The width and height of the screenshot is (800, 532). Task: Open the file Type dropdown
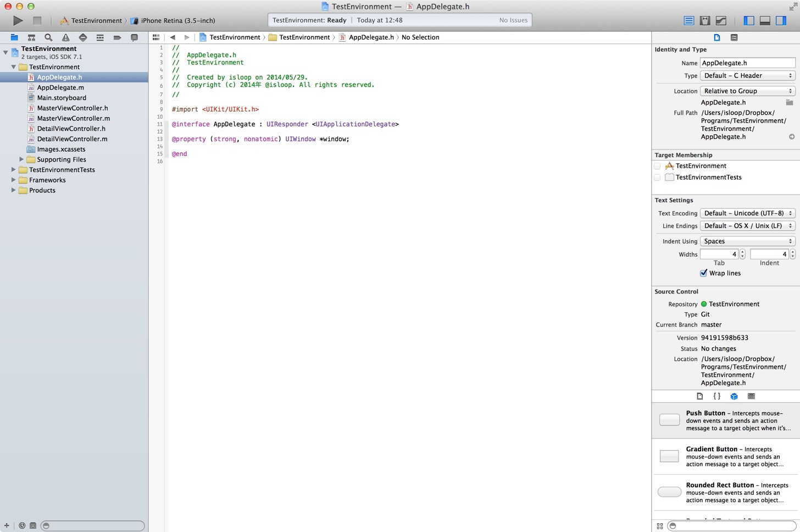click(x=748, y=76)
